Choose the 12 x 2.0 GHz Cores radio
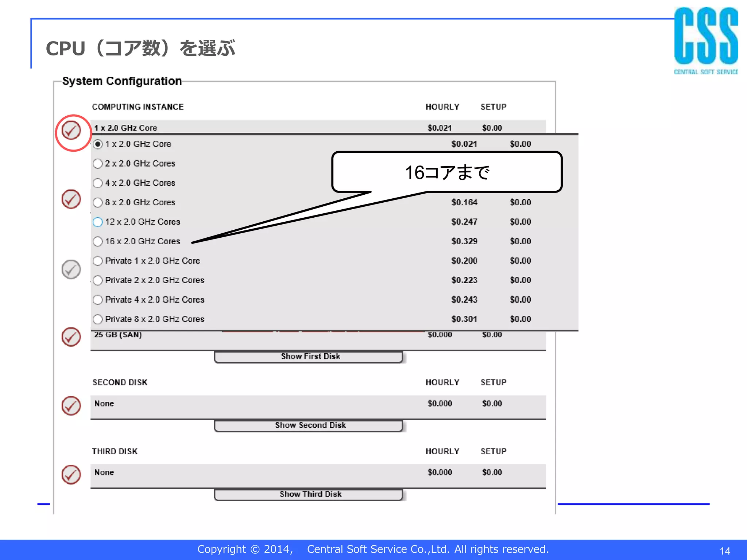 pos(97,222)
